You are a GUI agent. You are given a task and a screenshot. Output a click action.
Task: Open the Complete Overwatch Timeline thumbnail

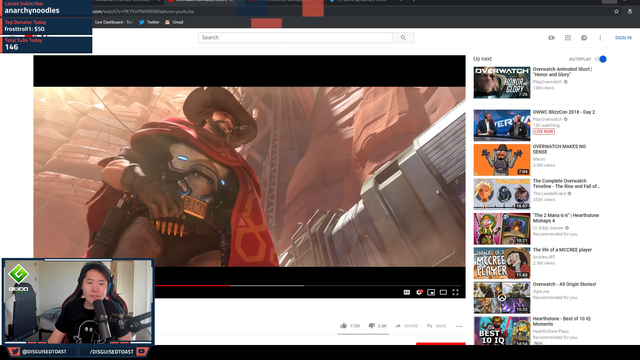point(502,194)
